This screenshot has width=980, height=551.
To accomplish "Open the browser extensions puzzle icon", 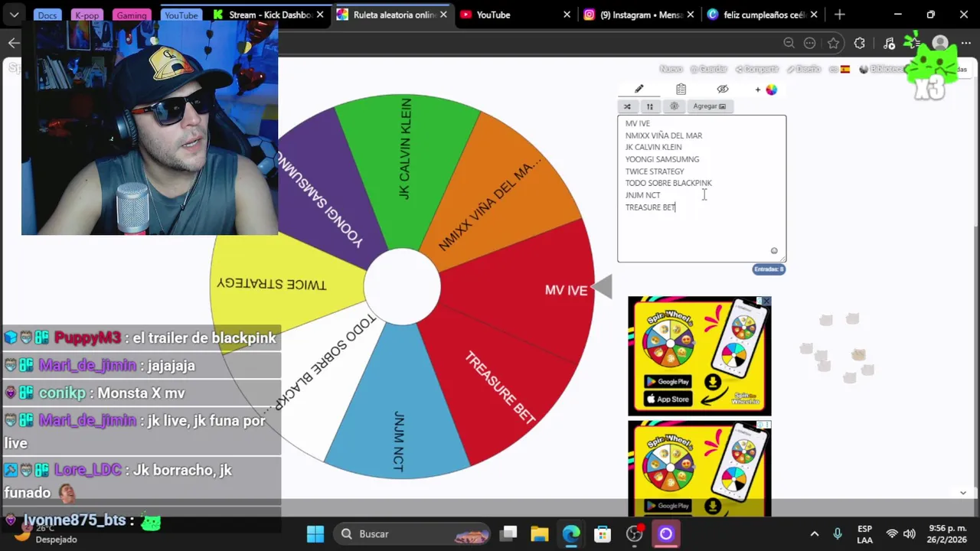I will click(860, 43).
